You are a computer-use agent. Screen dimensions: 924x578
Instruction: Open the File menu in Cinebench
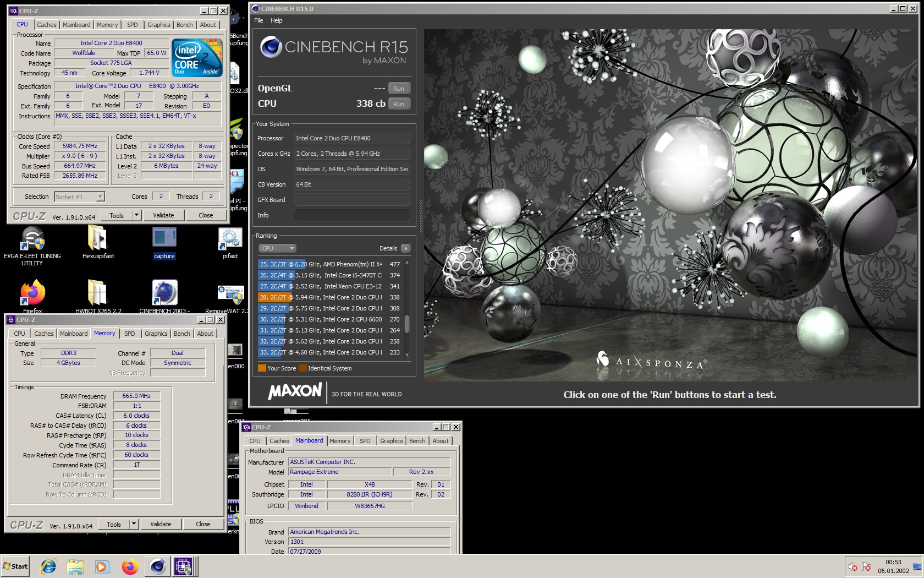(258, 20)
